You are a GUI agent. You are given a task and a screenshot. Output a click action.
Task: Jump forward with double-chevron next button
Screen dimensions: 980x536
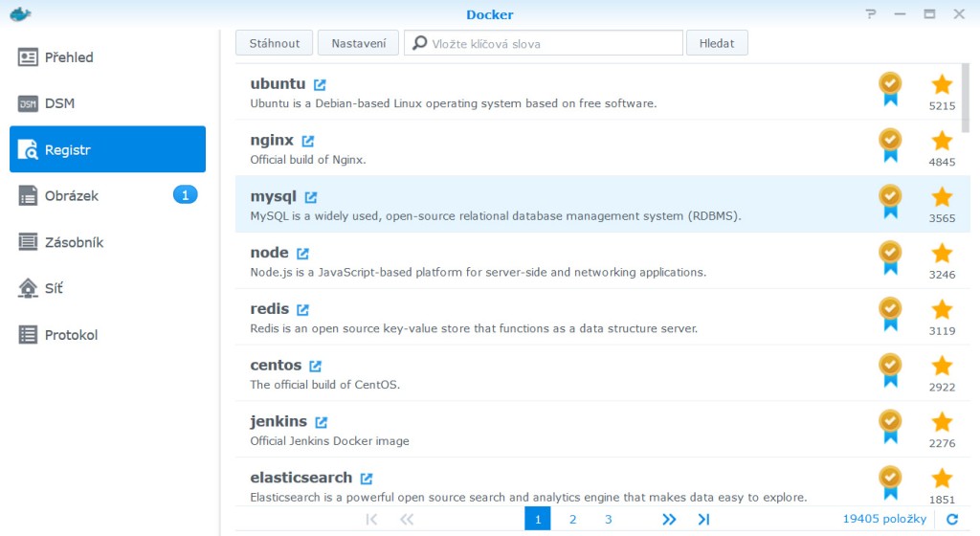point(669,519)
